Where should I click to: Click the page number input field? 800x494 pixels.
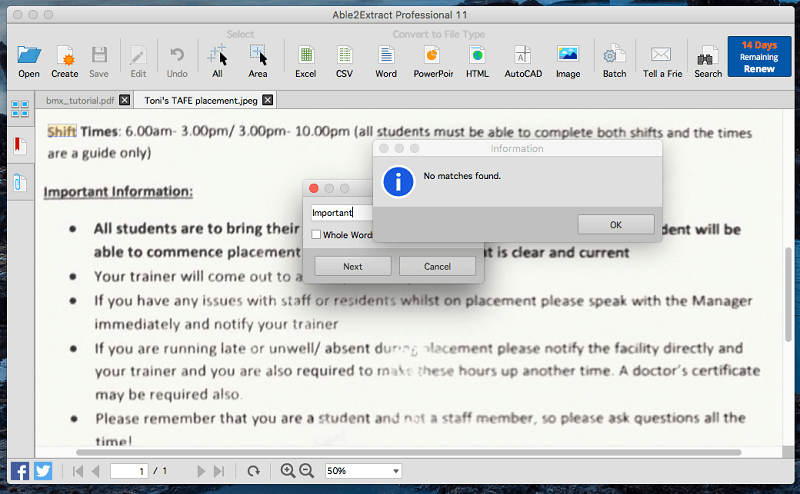129,471
